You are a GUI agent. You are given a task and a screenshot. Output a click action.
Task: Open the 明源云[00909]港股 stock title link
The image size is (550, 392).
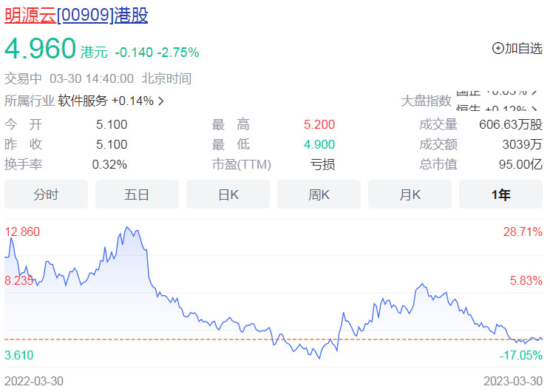pyautogui.click(x=76, y=16)
